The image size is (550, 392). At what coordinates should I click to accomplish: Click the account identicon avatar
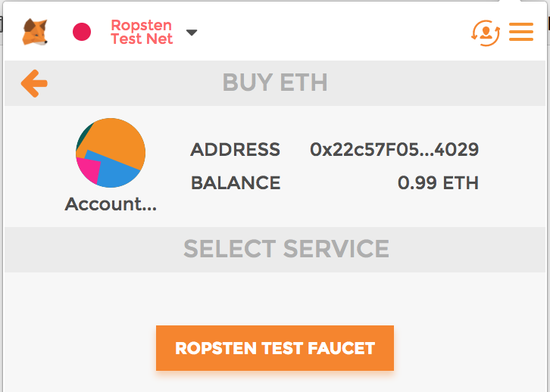[x=111, y=153]
